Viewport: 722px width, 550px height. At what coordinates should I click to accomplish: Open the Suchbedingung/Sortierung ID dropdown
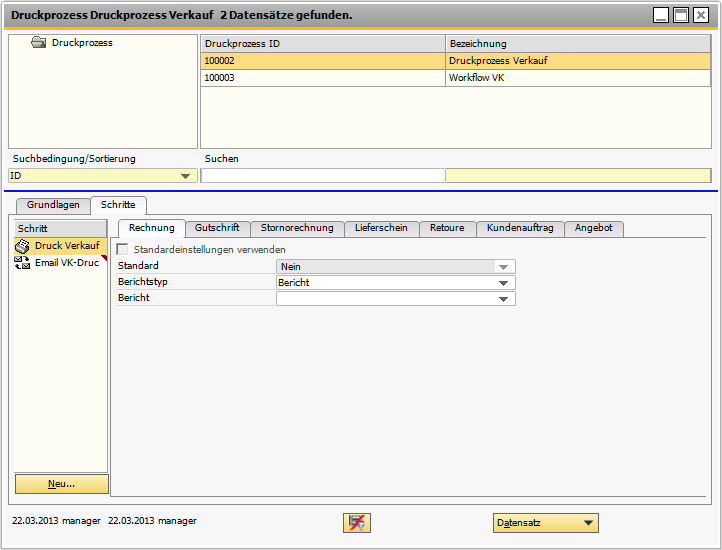[x=185, y=176]
